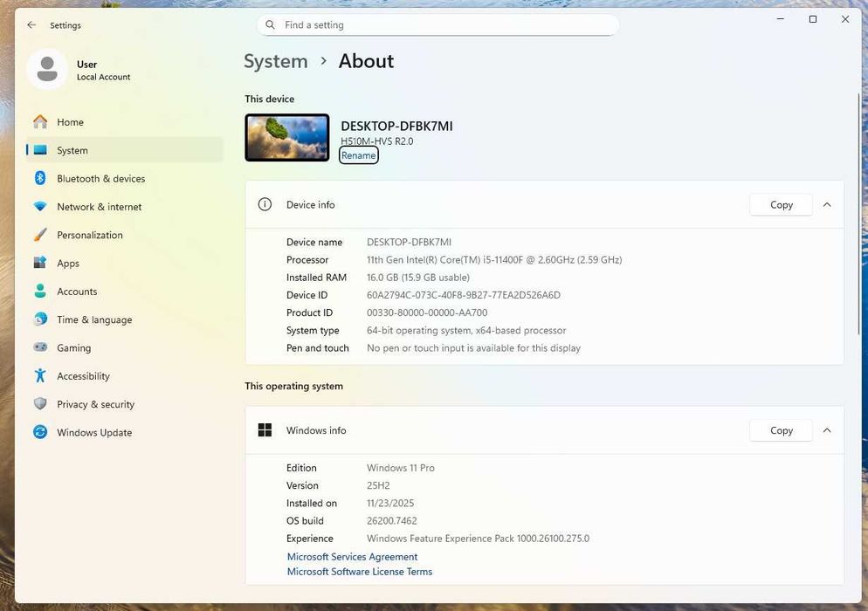This screenshot has height=611, width=868.
Task: Open the Apps settings category
Action: (x=125, y=263)
